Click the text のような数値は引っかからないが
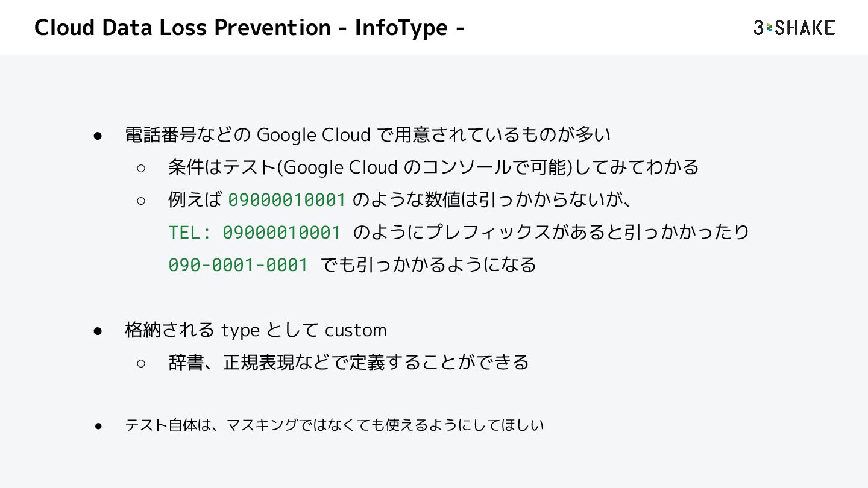Image resolution: width=868 pixels, height=488 pixels. tap(491, 200)
